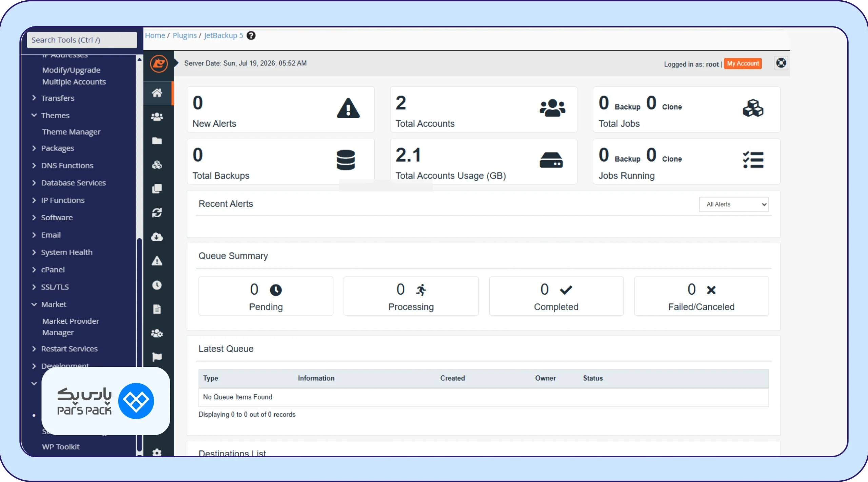The height and width of the screenshot is (482, 868).
Task: Click the Status column header
Action: point(593,378)
